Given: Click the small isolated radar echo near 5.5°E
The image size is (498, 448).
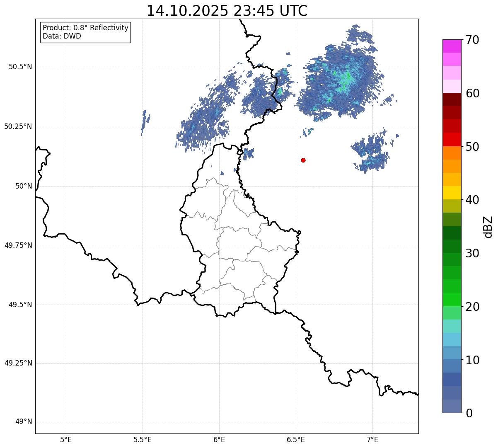Looking at the screenshot, I should point(145,122).
